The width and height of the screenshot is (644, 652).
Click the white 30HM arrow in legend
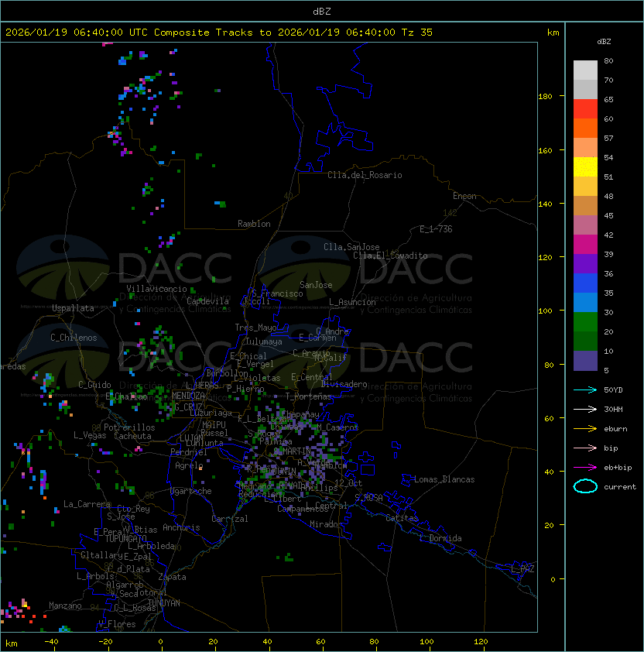(585, 409)
